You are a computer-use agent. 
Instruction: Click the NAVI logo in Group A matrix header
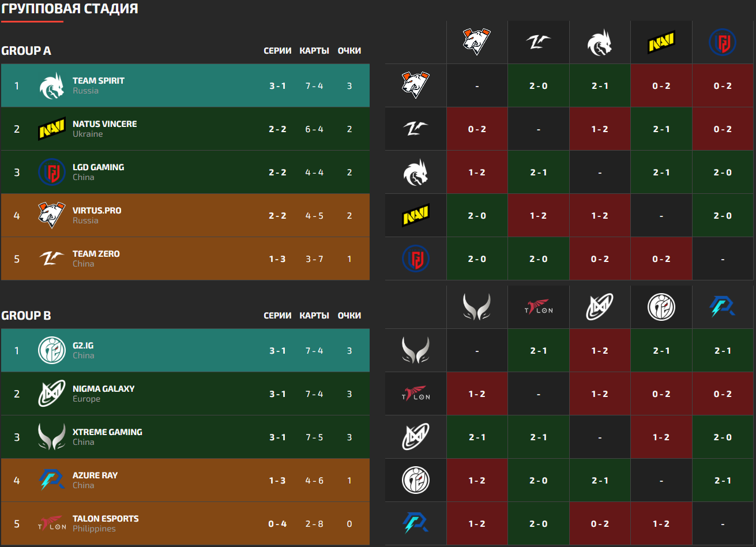[x=661, y=42]
